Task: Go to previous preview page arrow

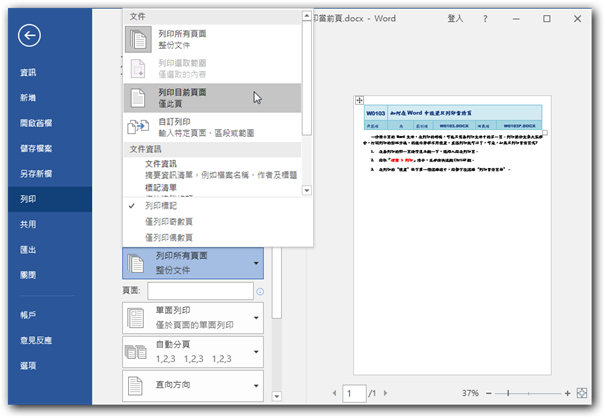Action: (x=334, y=393)
